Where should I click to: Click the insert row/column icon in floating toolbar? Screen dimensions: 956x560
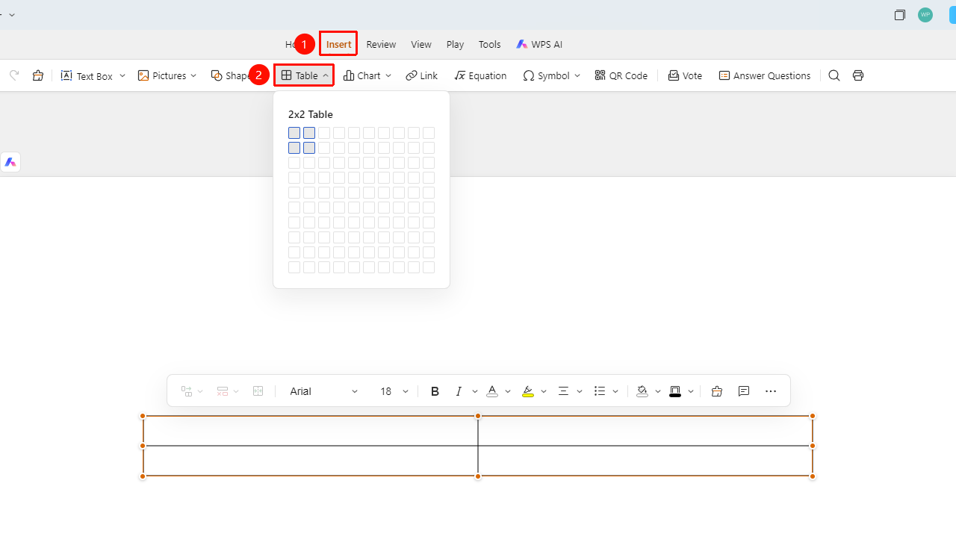(187, 391)
